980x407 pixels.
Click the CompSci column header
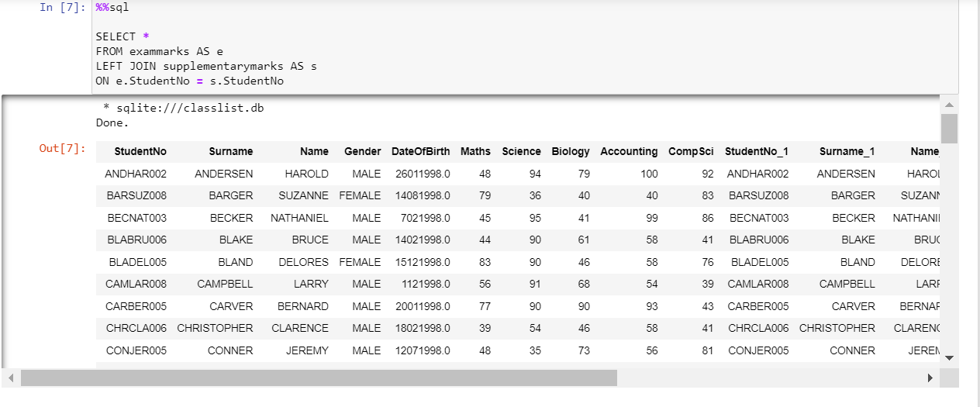692,151
